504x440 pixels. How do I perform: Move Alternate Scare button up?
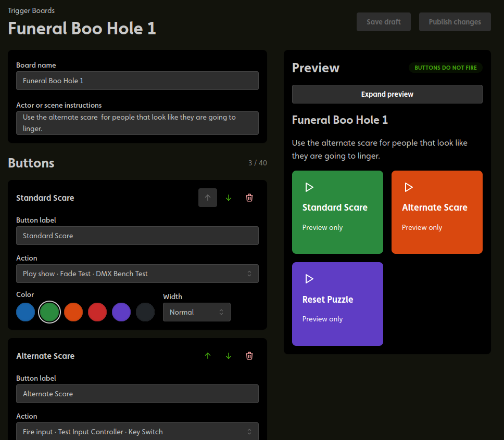click(208, 356)
